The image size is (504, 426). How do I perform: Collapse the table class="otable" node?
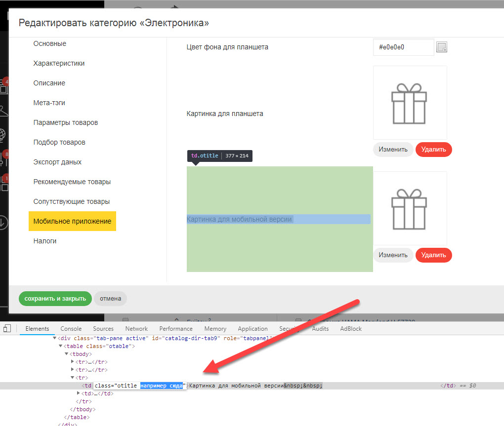[61, 347]
